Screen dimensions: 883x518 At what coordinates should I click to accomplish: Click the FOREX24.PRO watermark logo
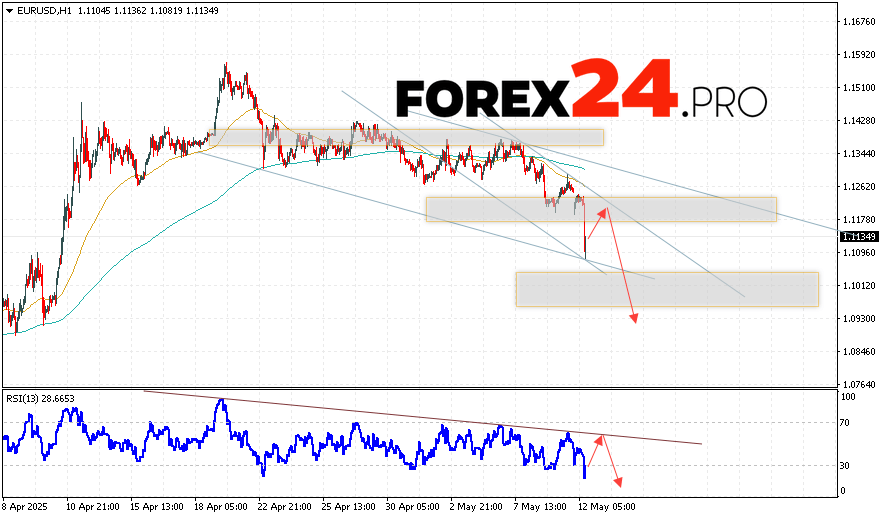coord(580,97)
